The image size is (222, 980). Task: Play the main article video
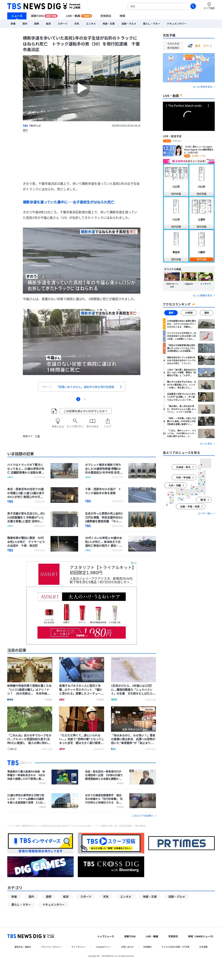[81, 88]
